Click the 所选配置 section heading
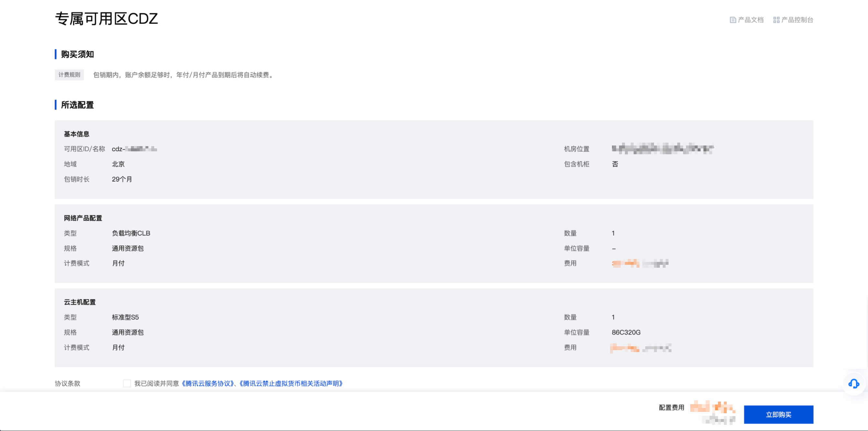The height and width of the screenshot is (431, 868). [x=77, y=105]
